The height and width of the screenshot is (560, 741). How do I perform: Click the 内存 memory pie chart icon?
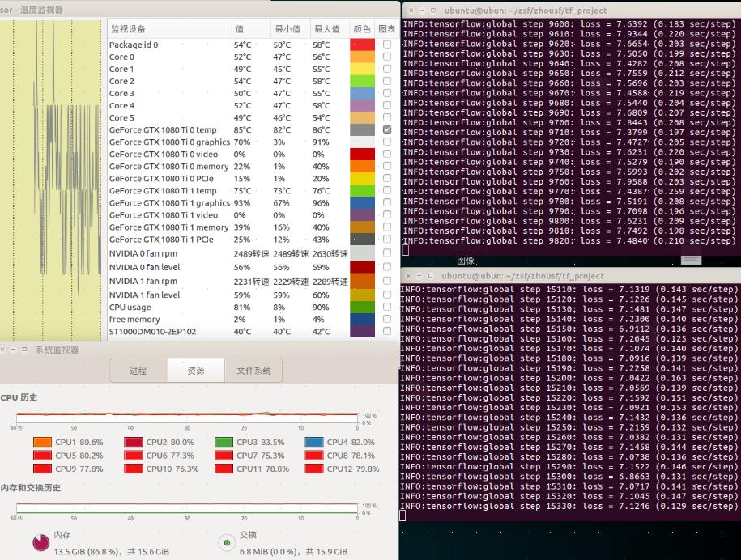tap(40, 542)
